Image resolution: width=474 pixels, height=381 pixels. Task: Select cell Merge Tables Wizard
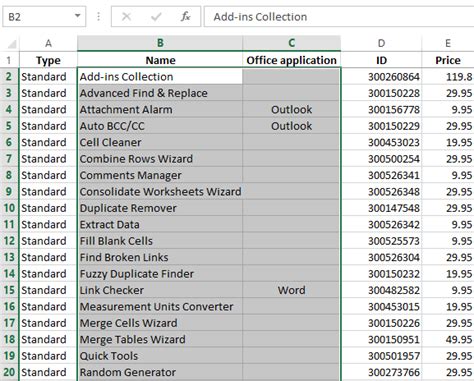[x=160, y=339]
